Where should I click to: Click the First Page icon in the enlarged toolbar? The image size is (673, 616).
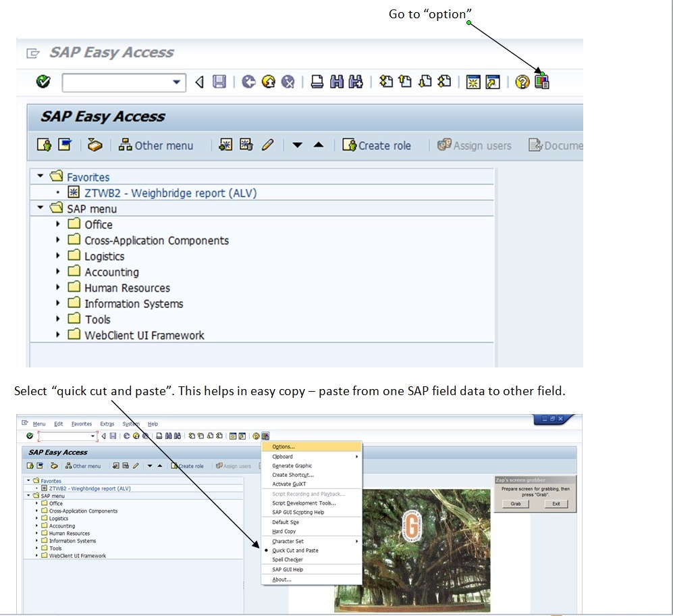(386, 81)
